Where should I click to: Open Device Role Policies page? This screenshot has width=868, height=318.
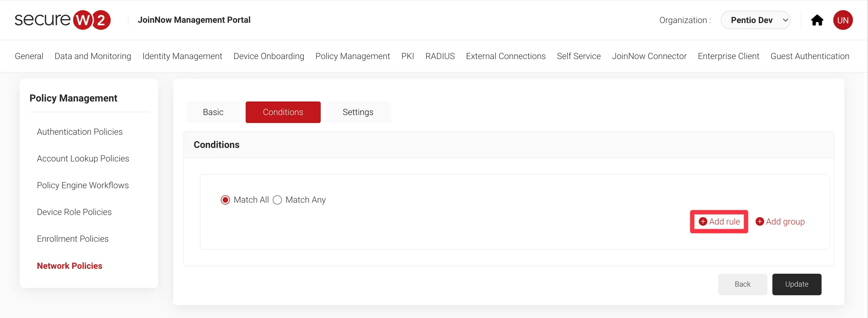(x=74, y=212)
